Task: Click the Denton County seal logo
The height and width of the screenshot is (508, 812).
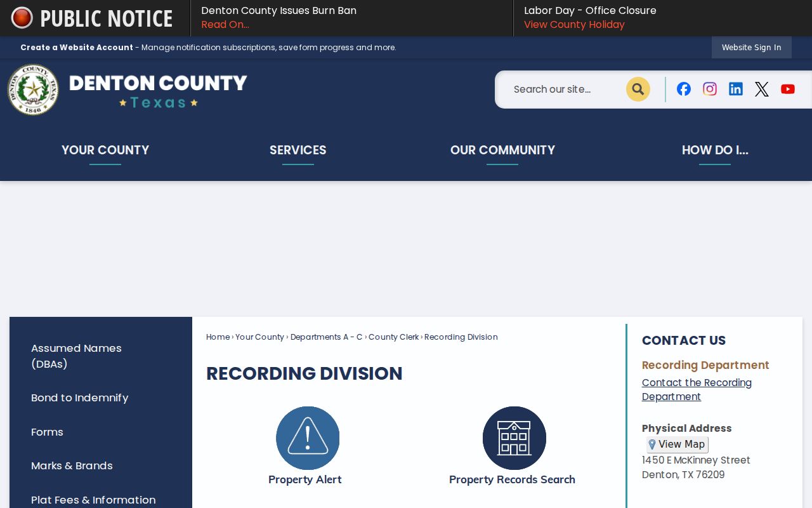Action: pyautogui.click(x=33, y=90)
